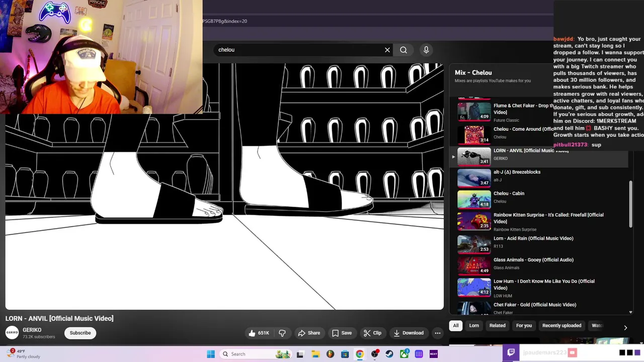Open alt-J Breezeblocks thumbnail
The height and width of the screenshot is (362, 644).
(x=474, y=177)
